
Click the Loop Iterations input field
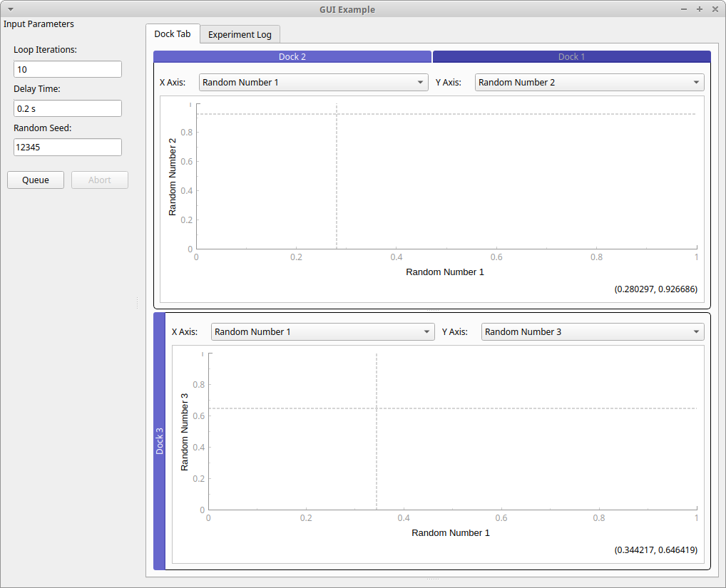point(68,69)
